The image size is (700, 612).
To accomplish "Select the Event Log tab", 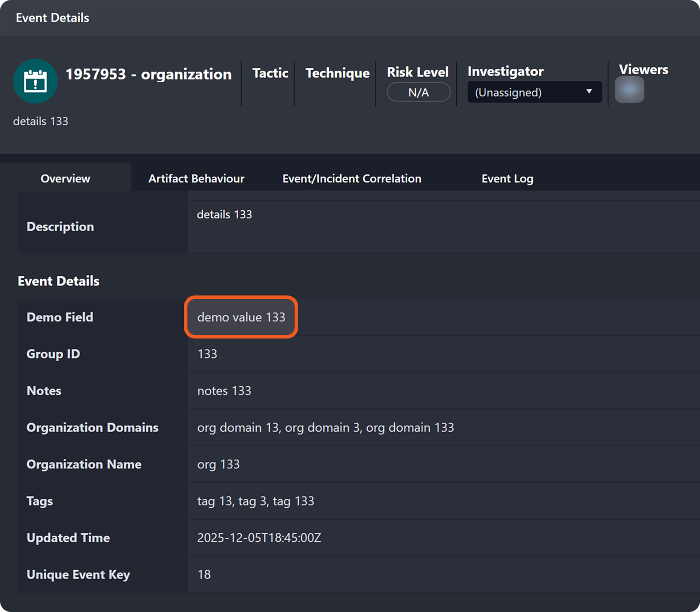I will [507, 178].
